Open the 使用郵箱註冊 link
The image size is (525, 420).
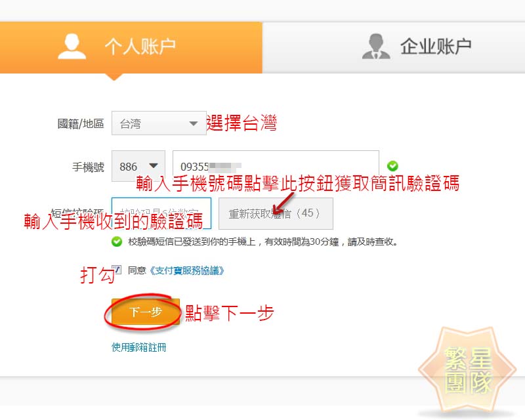coord(138,347)
